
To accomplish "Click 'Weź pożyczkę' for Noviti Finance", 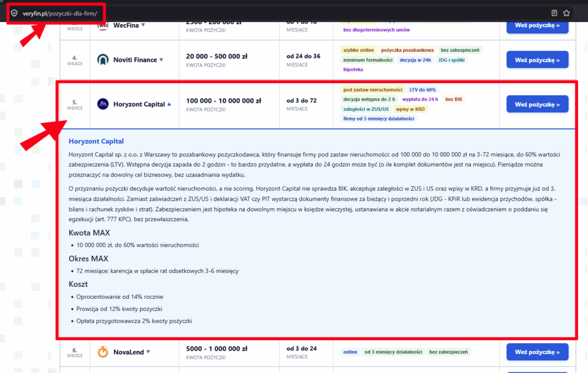I will (x=537, y=60).
